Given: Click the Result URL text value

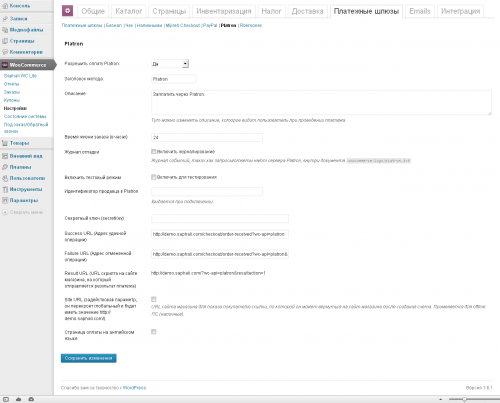Looking at the screenshot, I should click(208, 273).
